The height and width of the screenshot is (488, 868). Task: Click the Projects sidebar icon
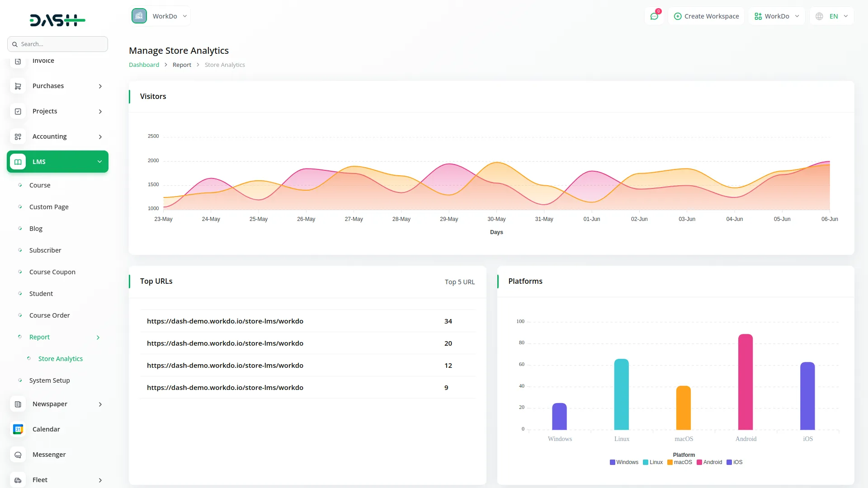[x=18, y=111]
